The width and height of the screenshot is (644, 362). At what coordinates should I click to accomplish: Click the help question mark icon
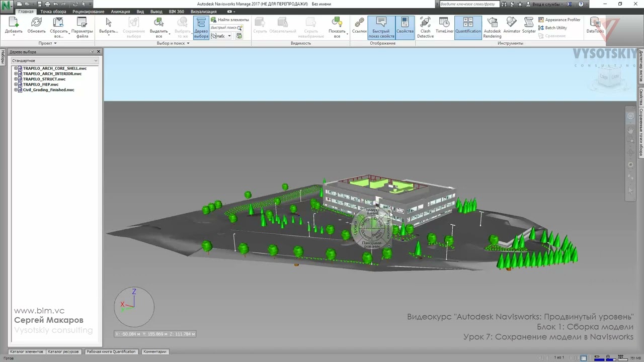click(581, 4)
